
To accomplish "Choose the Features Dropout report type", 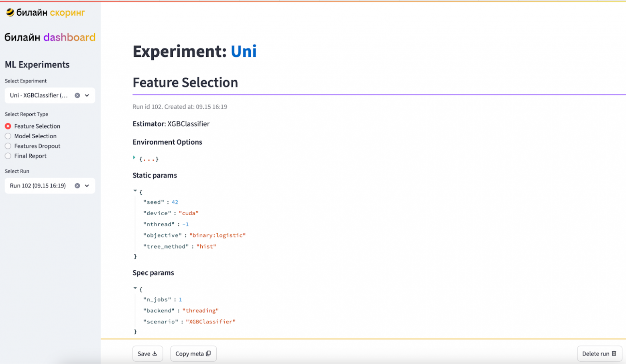I will 8,146.
